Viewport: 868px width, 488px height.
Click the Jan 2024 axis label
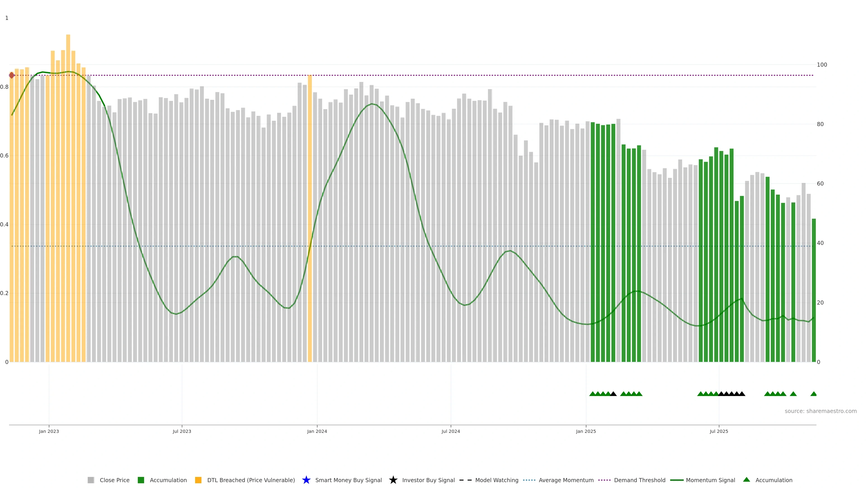pos(317,431)
